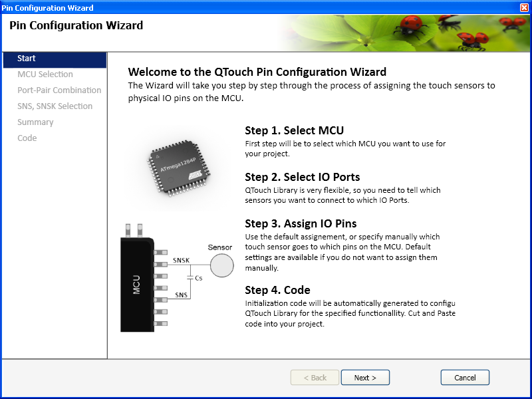Viewport: 532px width, 399px height.
Task: Select the SNS, SNSK Selection step
Action: point(55,106)
